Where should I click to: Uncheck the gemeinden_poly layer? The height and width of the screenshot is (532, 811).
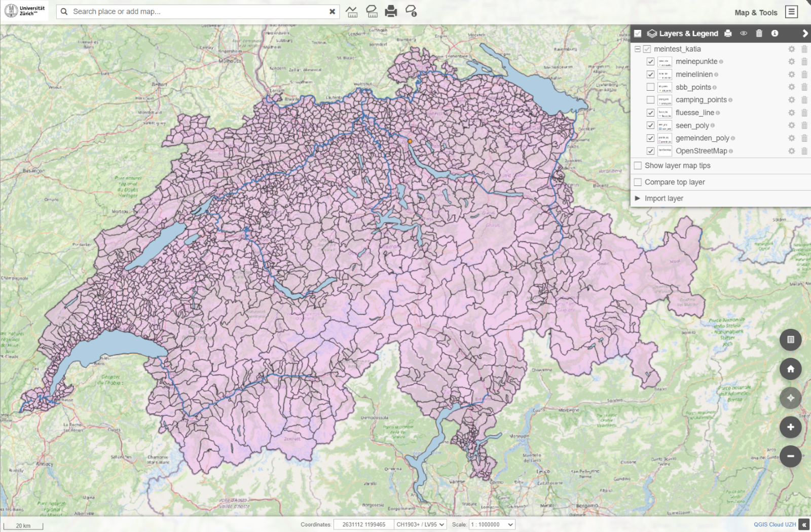pos(650,138)
